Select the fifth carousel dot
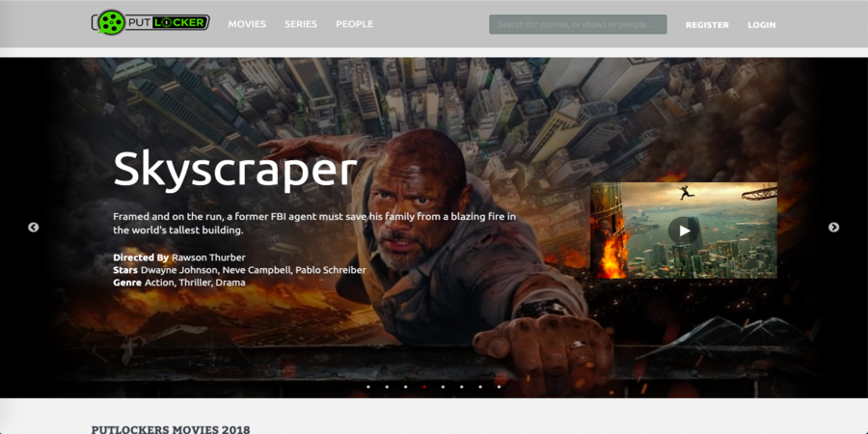 click(x=443, y=387)
